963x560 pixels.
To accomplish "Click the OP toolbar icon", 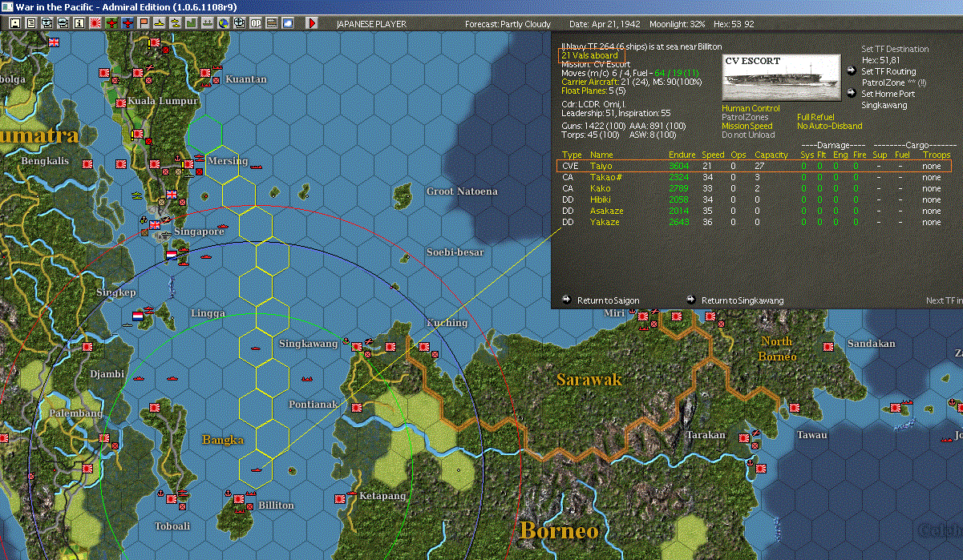I will point(256,23).
